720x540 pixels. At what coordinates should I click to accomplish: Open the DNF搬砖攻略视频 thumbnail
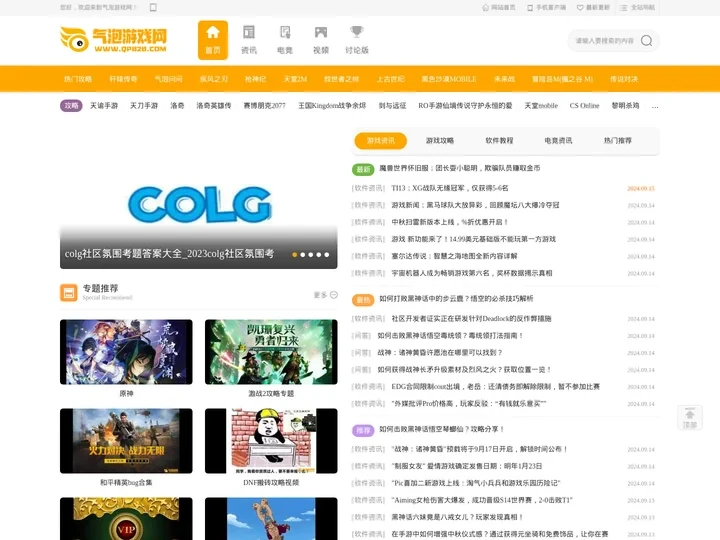[x=271, y=441]
